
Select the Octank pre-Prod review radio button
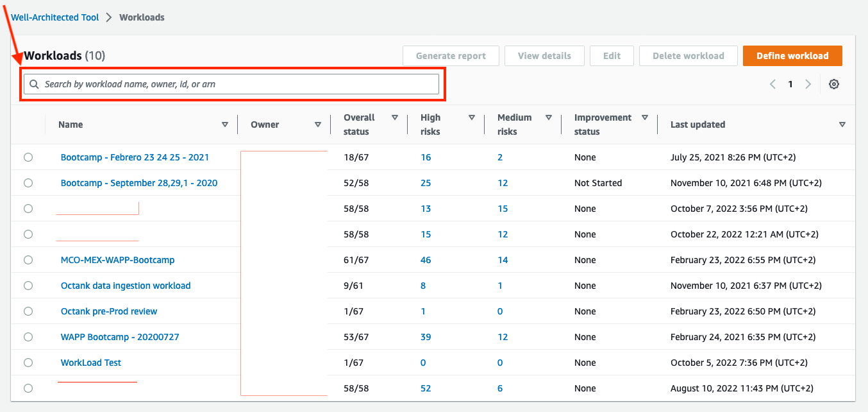28,311
